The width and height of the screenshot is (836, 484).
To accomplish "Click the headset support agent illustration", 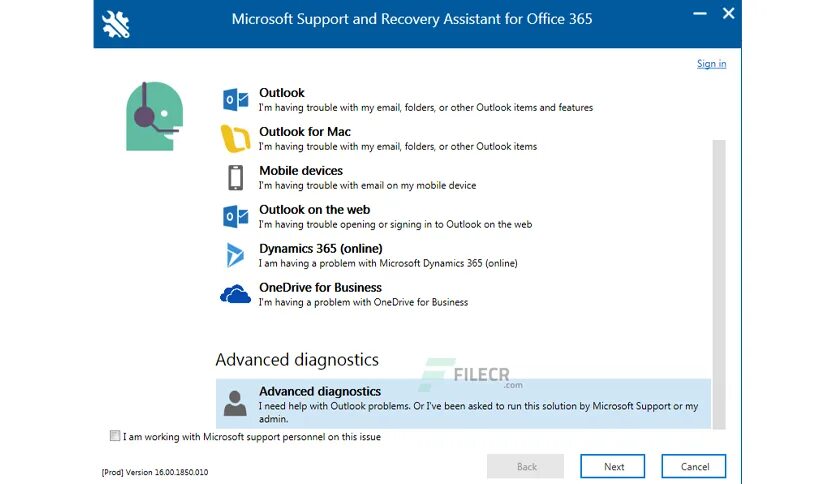I will pyautogui.click(x=154, y=116).
